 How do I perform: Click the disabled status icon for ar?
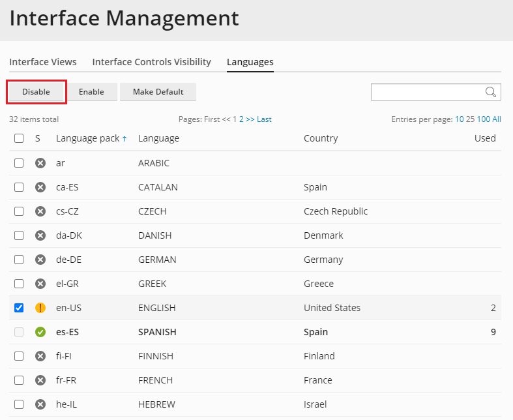click(x=40, y=163)
